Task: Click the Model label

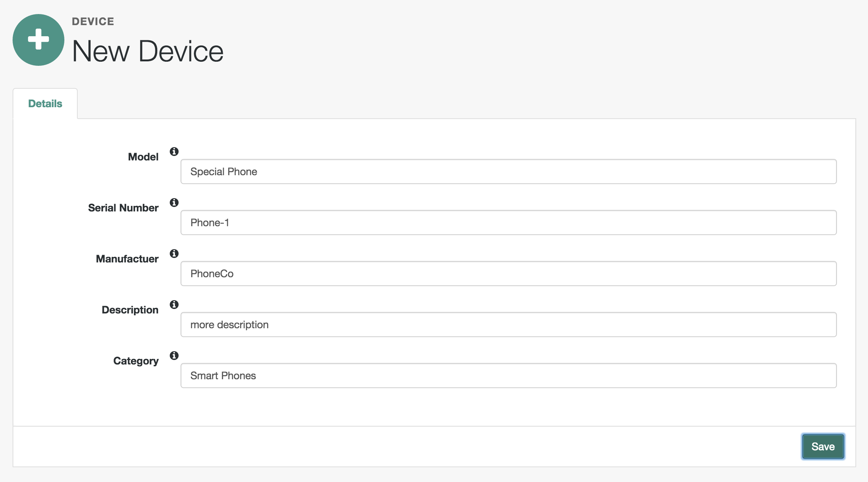Action: pyautogui.click(x=143, y=157)
